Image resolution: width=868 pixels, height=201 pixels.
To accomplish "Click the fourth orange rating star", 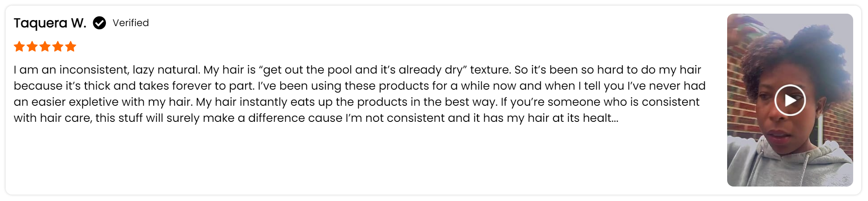I will [x=58, y=47].
